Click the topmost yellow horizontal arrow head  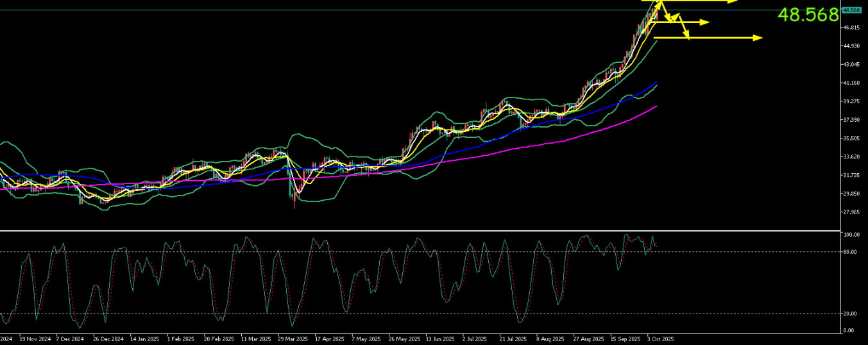pyautogui.click(x=734, y=1)
